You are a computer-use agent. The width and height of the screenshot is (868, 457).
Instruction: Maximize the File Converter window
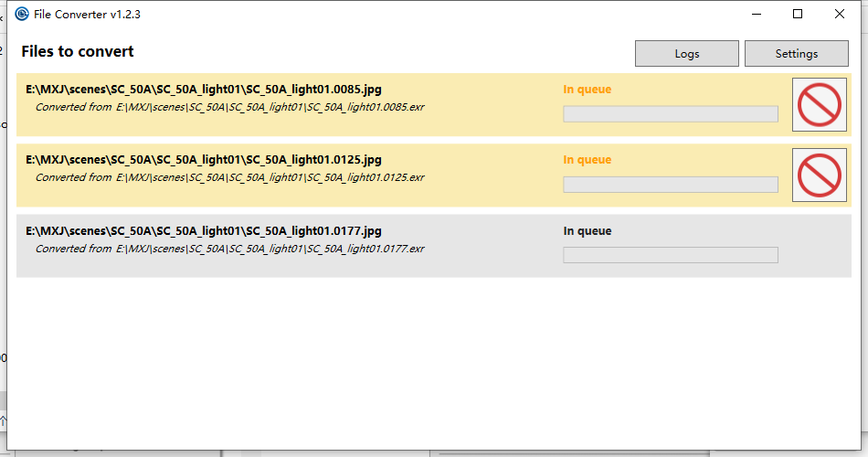click(x=798, y=14)
